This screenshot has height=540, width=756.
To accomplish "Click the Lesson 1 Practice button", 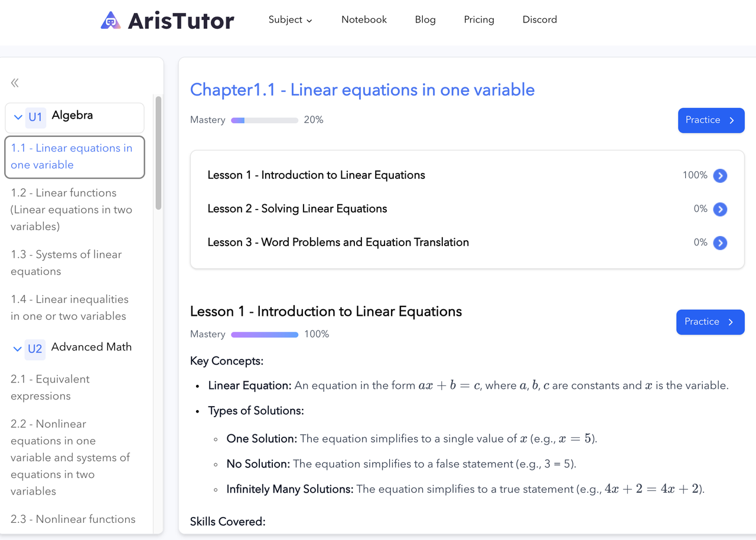I will coord(711,322).
